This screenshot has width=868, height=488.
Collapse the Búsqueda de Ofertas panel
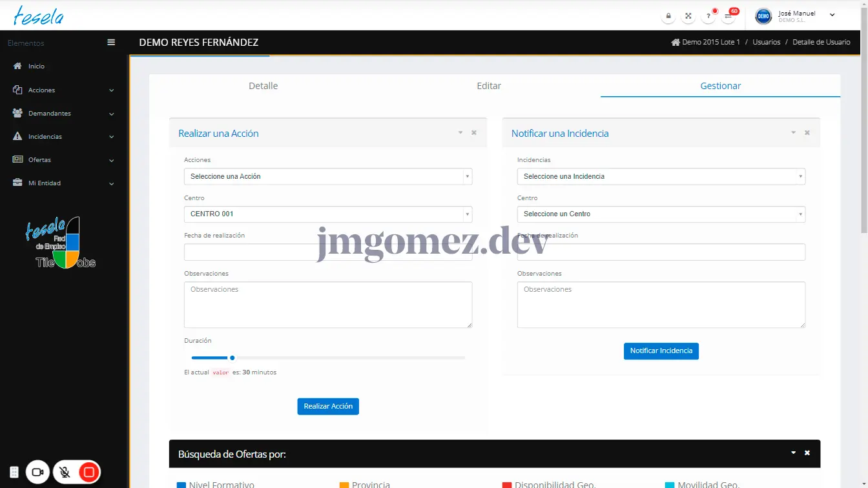coord(794,453)
